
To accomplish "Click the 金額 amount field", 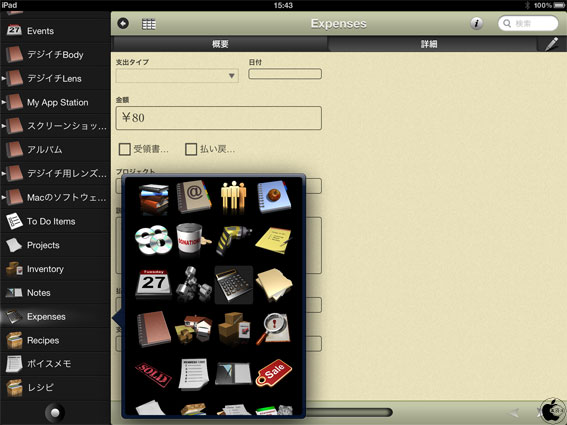I will (x=218, y=118).
